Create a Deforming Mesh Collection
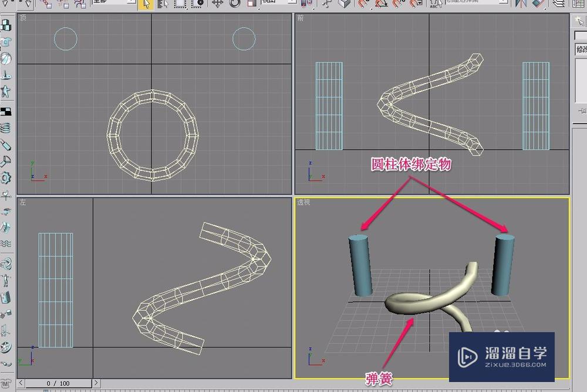Screen dimensions: 587x392 6,92
